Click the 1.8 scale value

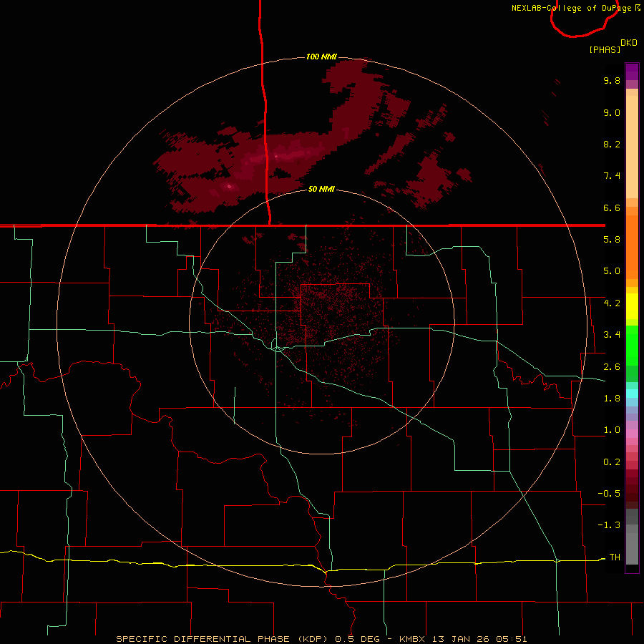click(x=612, y=399)
